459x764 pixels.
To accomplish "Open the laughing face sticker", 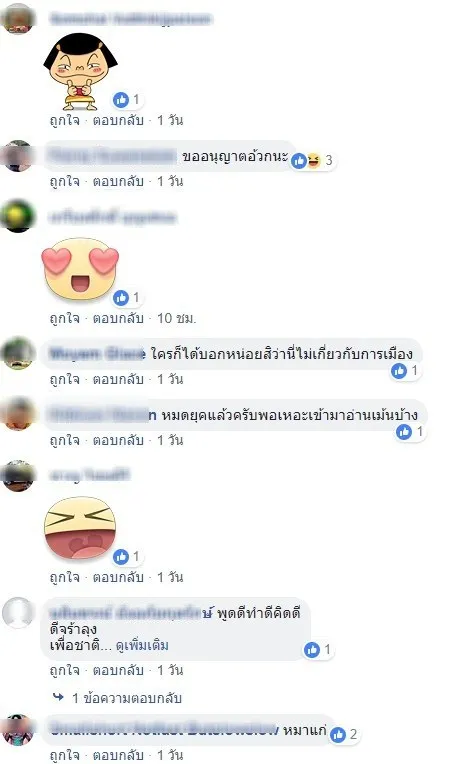I will [x=80, y=528].
